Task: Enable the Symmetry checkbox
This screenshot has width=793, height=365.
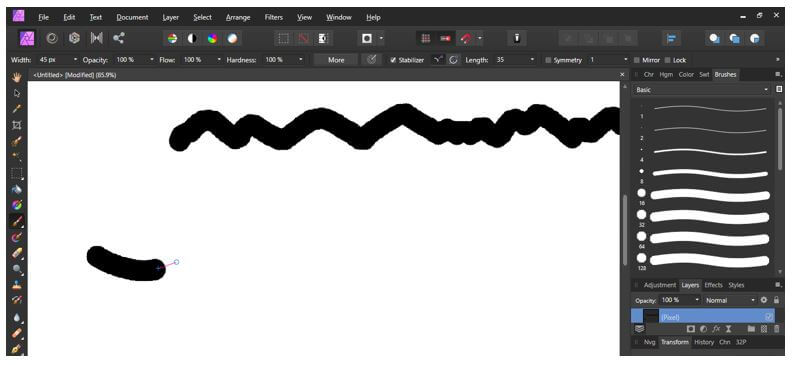Action: pos(548,60)
